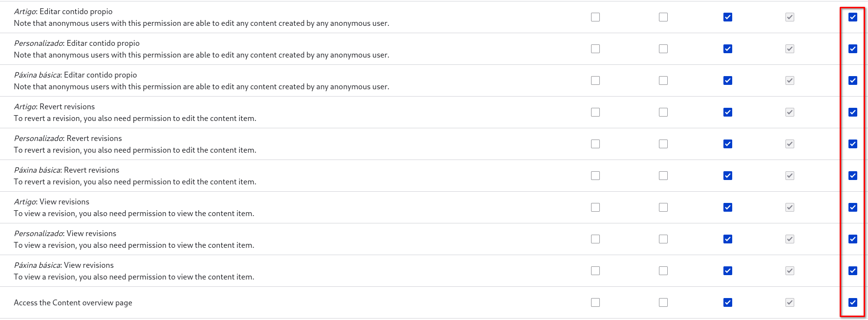Check second checkbox in Artigo: Revert revisions row
Viewport: 868px width, 320px height.
click(x=663, y=112)
